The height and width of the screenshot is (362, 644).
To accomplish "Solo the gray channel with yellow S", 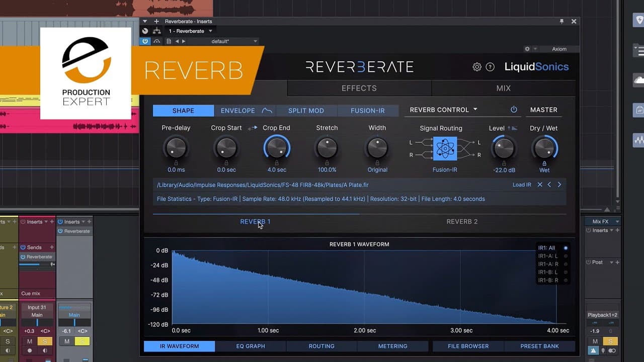I will (x=82, y=341).
